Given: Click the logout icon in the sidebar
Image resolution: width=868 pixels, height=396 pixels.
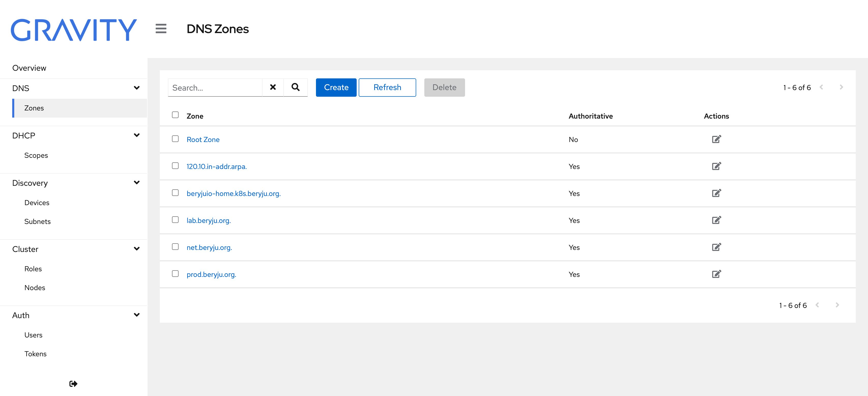Looking at the screenshot, I should 73,384.
